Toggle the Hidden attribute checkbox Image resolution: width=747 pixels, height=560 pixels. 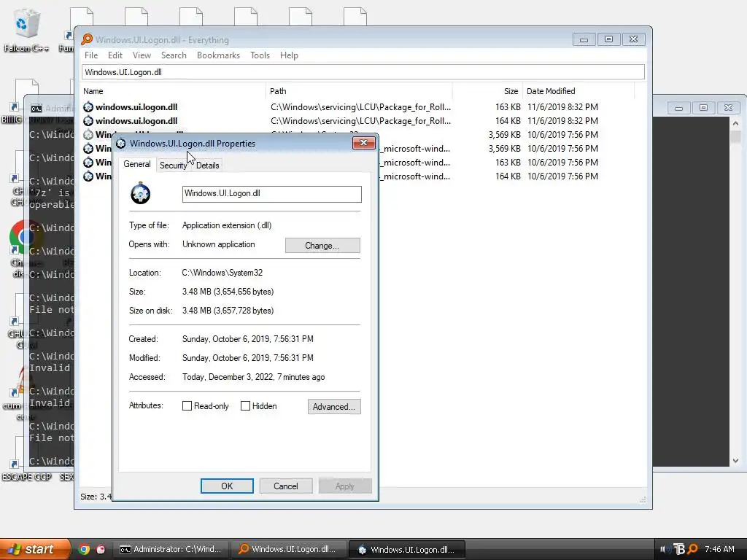(x=245, y=405)
